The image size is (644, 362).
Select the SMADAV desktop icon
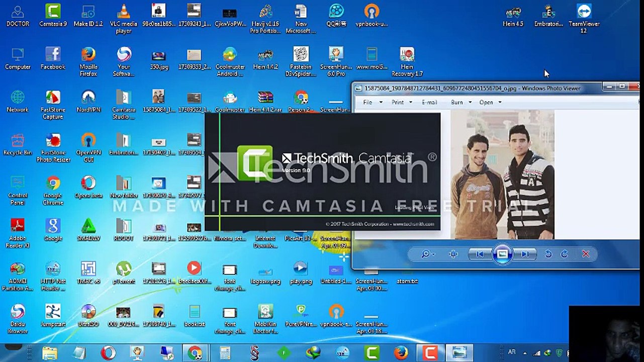[x=88, y=229]
